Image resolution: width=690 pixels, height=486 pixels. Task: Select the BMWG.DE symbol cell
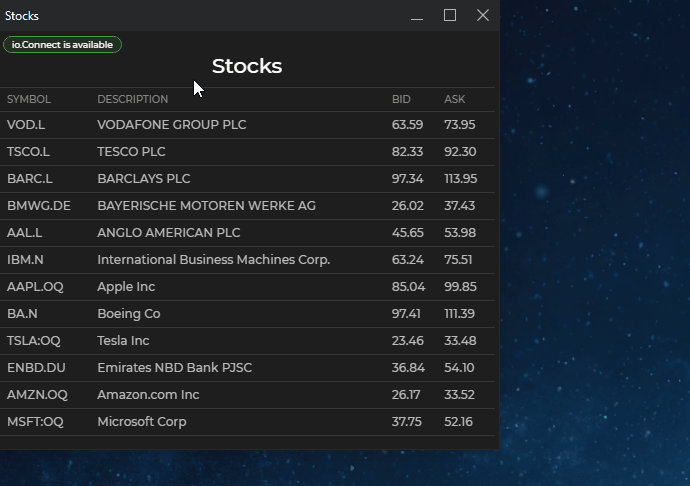coord(39,206)
